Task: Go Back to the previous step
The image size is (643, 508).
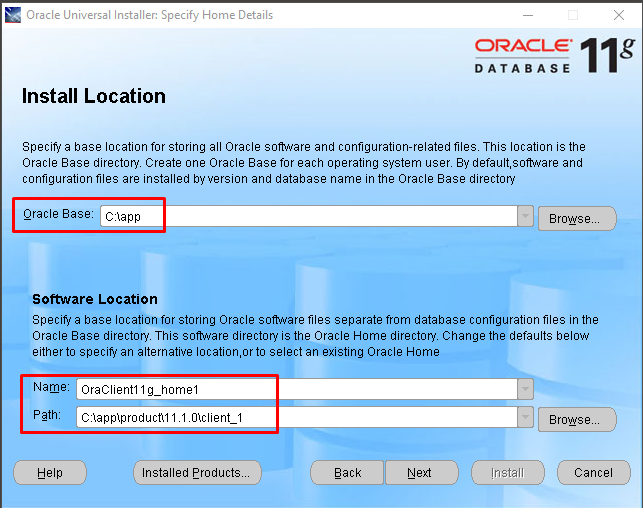Action: click(347, 473)
